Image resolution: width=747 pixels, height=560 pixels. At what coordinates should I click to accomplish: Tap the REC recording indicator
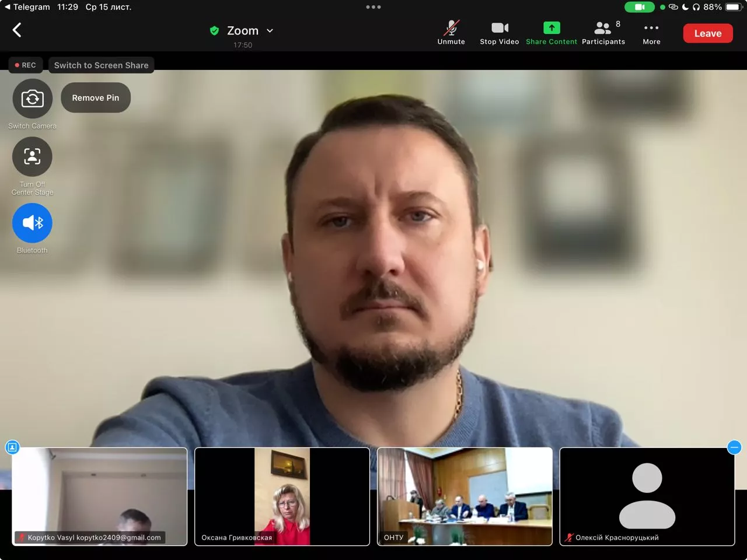point(26,65)
